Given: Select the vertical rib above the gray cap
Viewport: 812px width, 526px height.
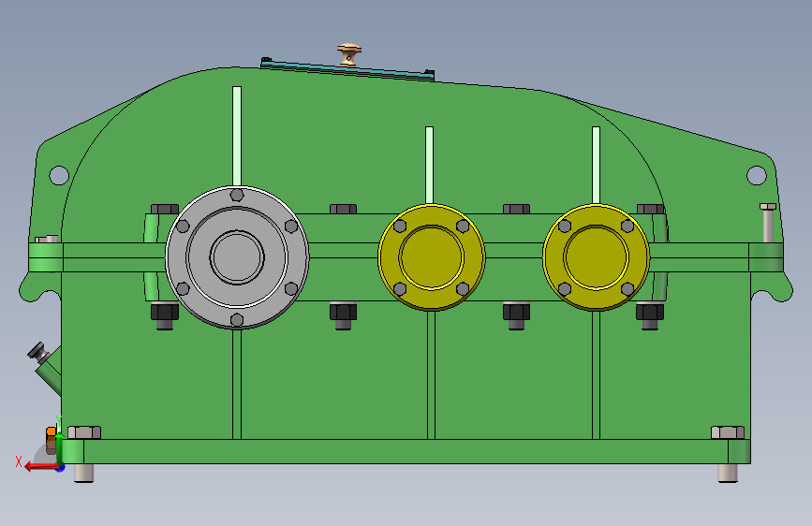Looking at the screenshot, I should click(237, 136).
